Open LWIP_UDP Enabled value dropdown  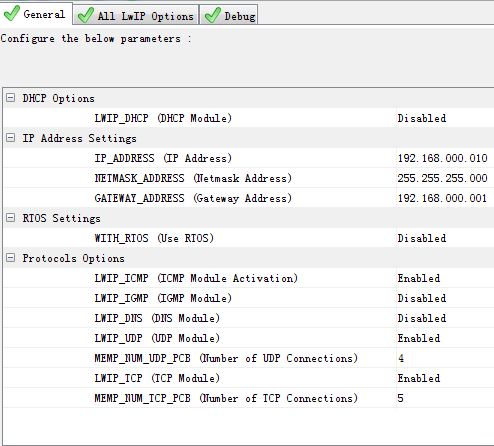445,338
